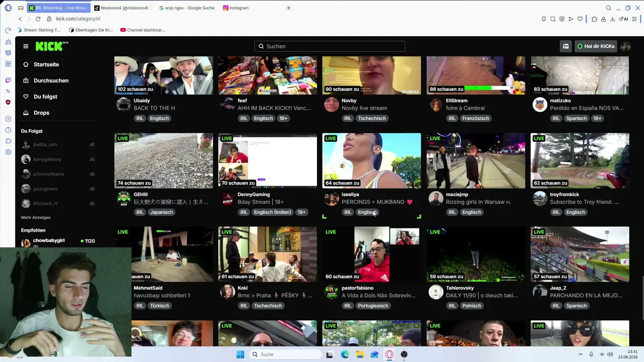This screenshot has width=644, height=362.
Task: Open Durchsuchen in the Kick sidebar
Action: pos(51,80)
